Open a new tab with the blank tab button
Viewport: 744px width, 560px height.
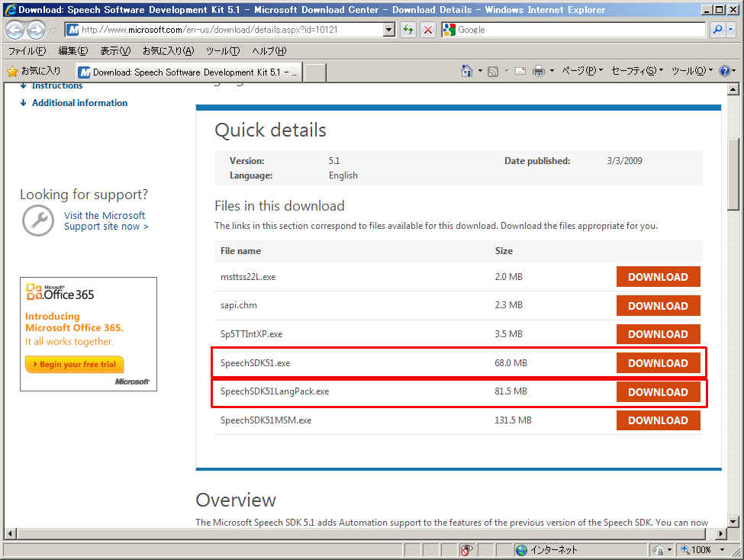pyautogui.click(x=314, y=72)
